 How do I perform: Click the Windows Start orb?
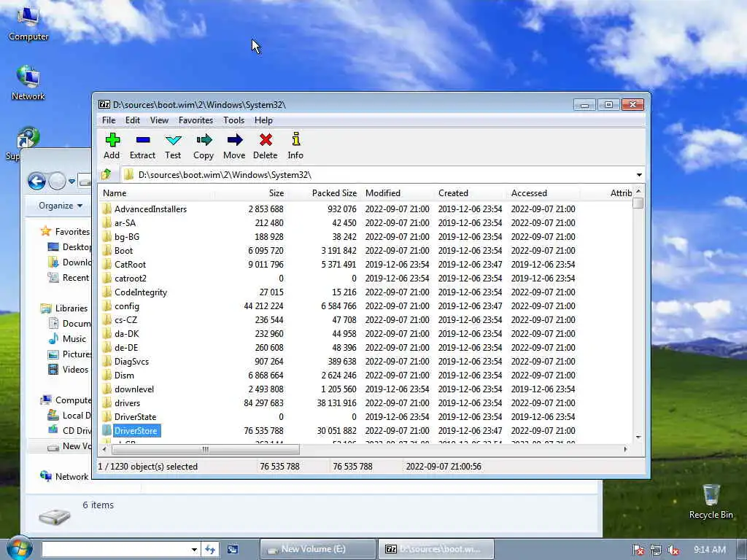tap(19, 548)
